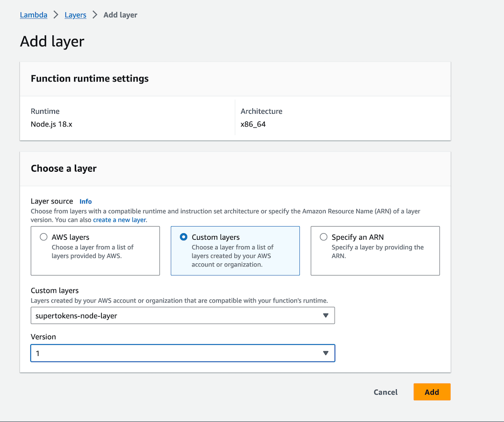504x422 pixels.
Task: Click inside the Custom layers selection field
Action: [151, 315]
